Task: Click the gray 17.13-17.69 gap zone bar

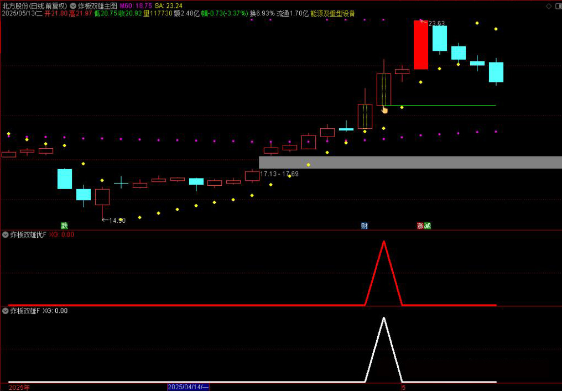Action: (x=409, y=162)
